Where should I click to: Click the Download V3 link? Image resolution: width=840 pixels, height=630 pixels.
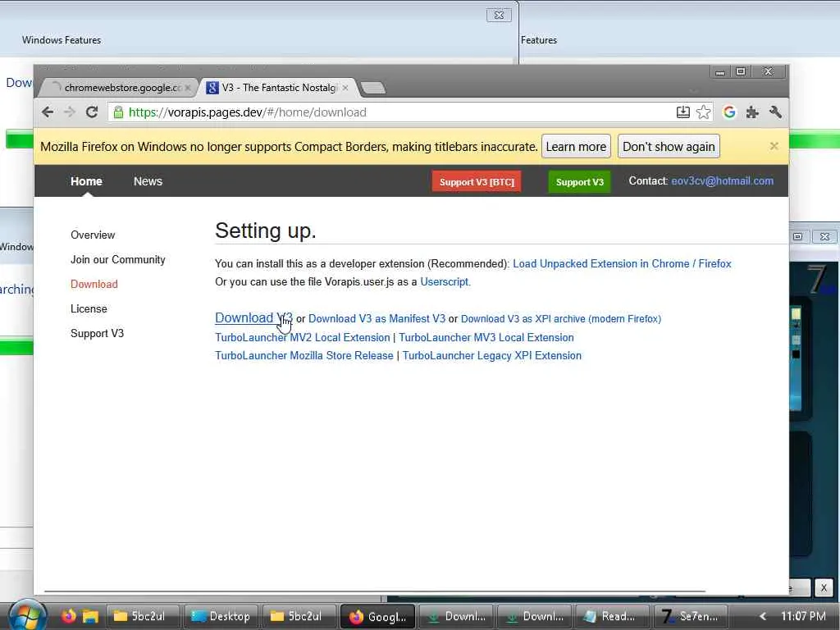point(253,317)
